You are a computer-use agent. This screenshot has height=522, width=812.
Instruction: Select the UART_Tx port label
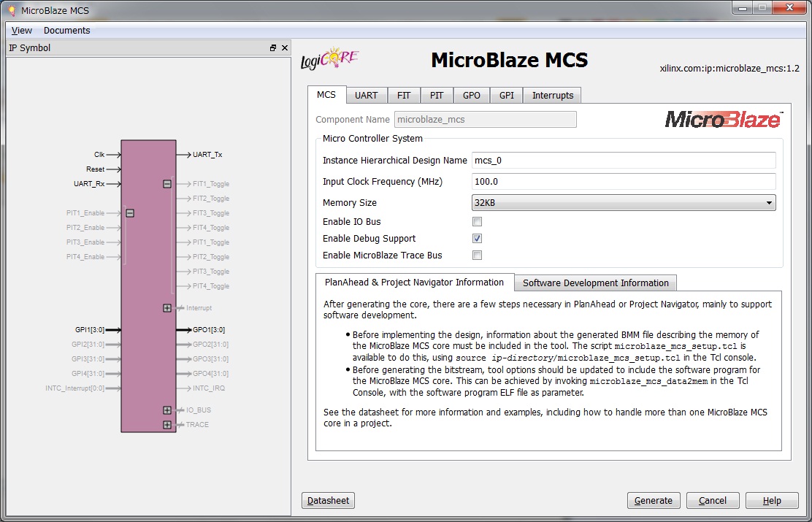[x=207, y=155]
